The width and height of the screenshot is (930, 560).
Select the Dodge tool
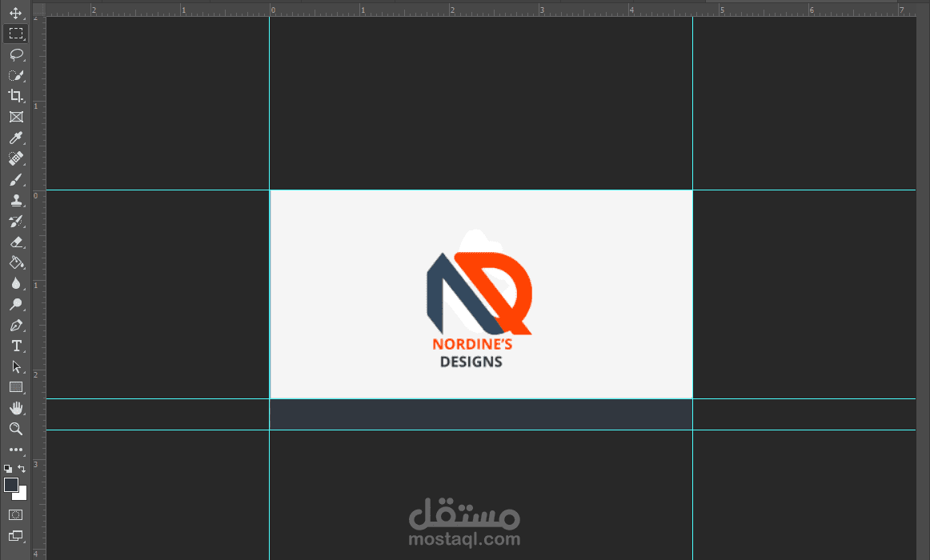pos(16,304)
